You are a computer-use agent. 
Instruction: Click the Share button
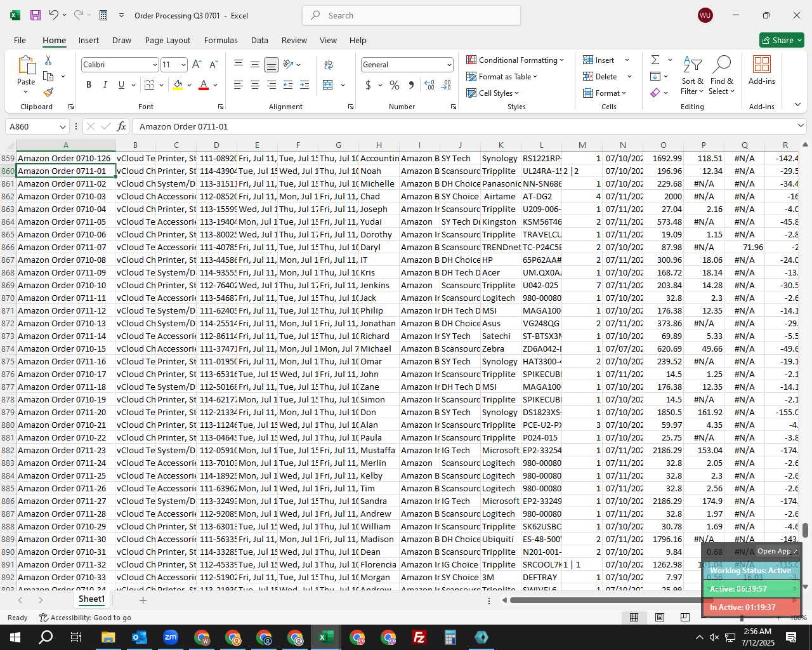[782, 40]
